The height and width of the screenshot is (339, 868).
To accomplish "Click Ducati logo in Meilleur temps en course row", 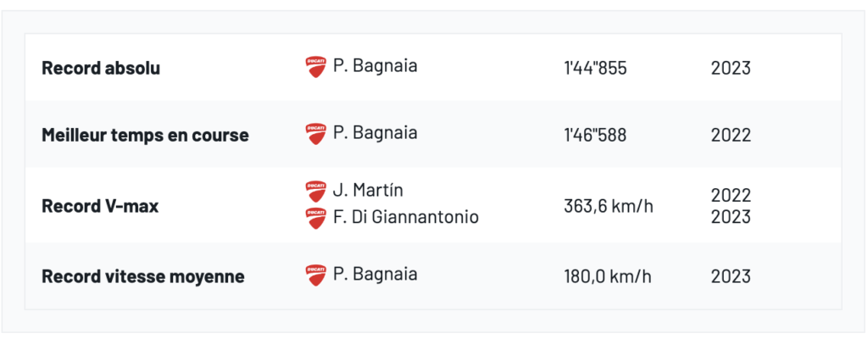I will (315, 133).
